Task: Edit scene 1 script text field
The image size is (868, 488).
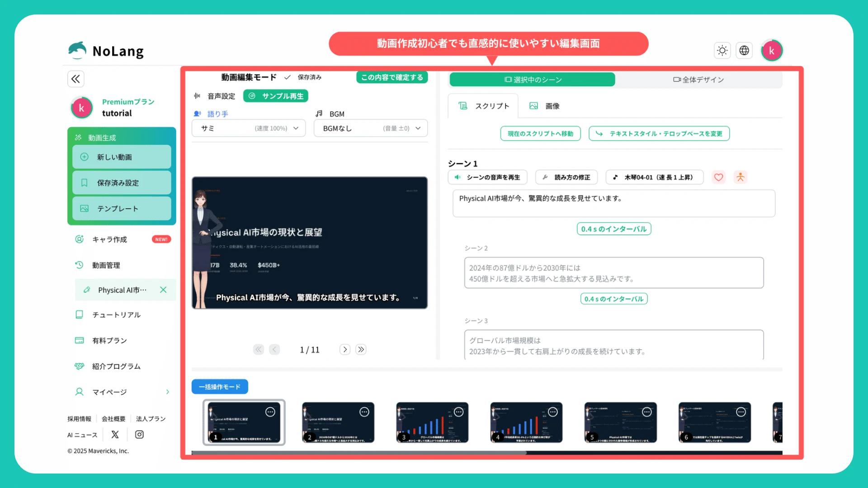Action: pos(614,203)
